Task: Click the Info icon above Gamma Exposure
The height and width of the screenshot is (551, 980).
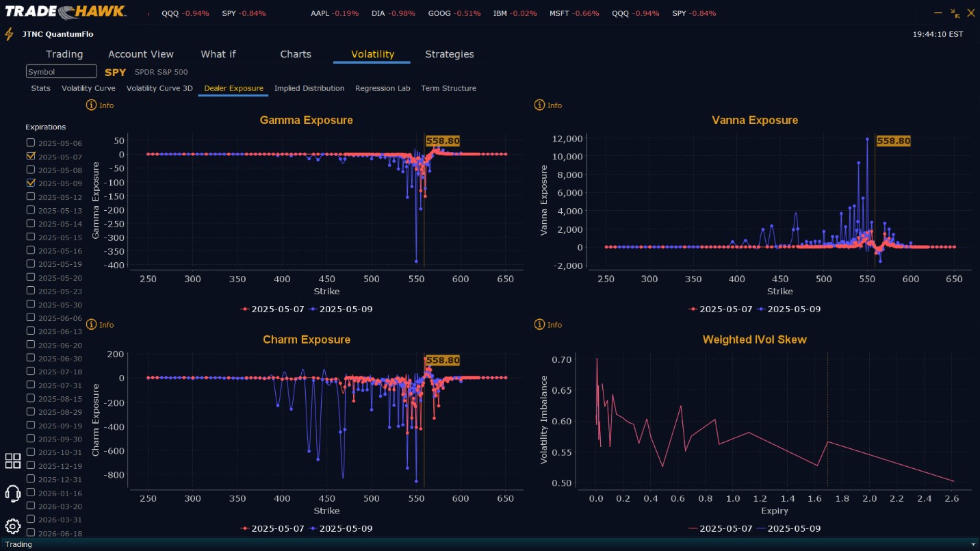Action: tap(91, 105)
